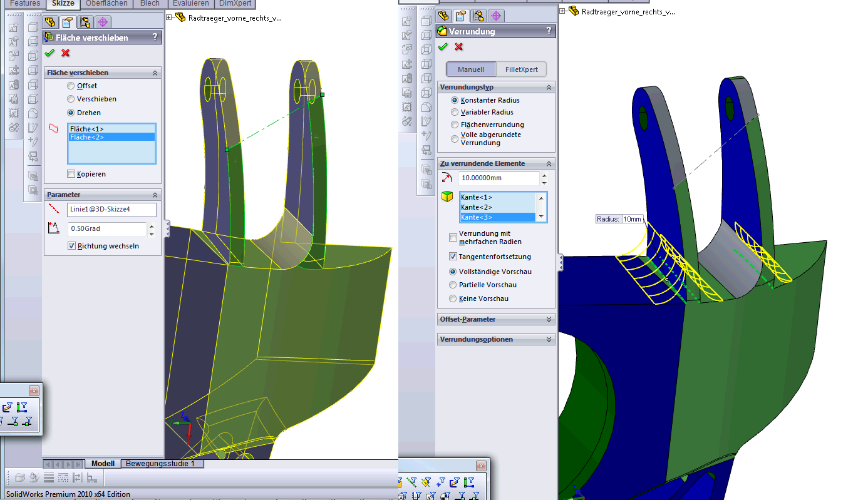This screenshot has height=500, width=868.
Task: Cancel the Verrundung with red X
Action: tap(459, 47)
